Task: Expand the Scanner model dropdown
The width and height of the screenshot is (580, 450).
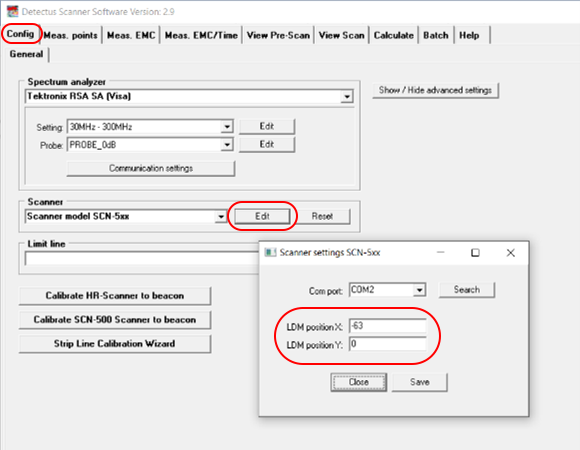Action: click(221, 216)
